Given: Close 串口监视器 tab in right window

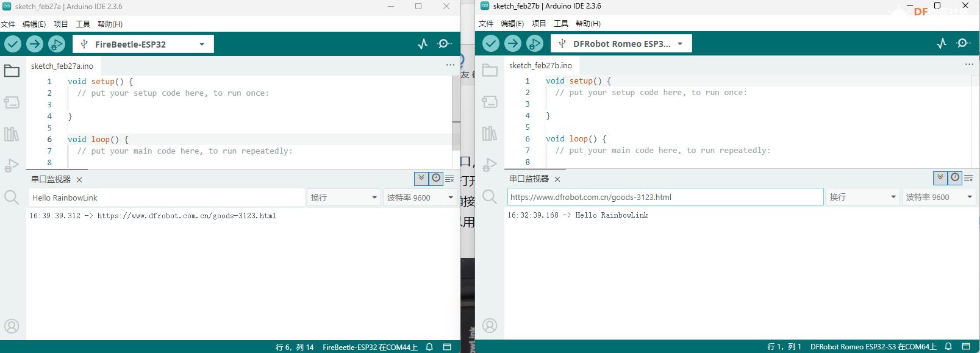Looking at the screenshot, I should click(557, 179).
